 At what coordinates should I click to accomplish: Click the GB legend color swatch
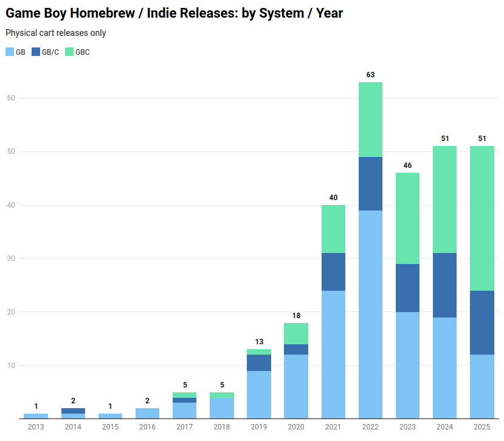(x=10, y=52)
